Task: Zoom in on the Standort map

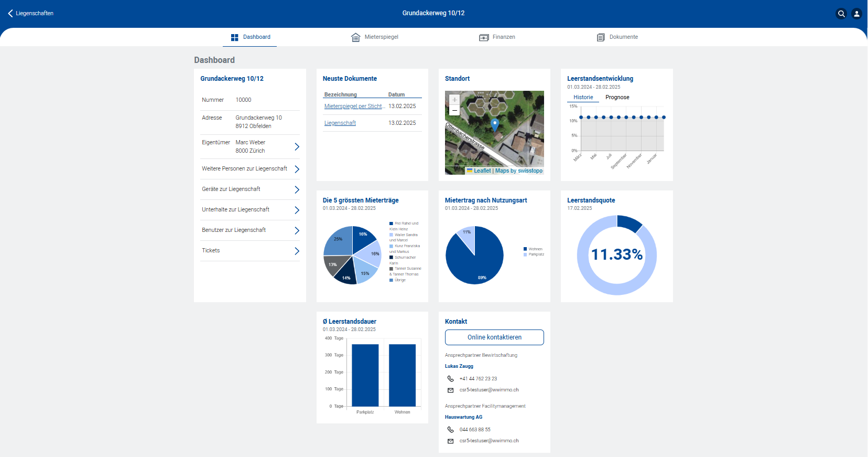Action: 454,100
